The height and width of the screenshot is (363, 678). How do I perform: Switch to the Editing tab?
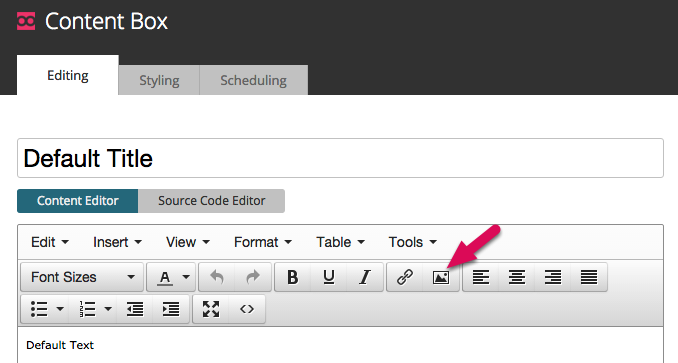[x=67, y=75]
